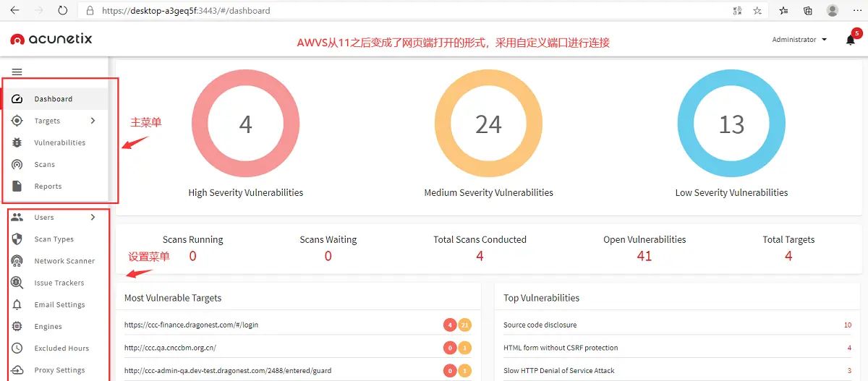Click the Reports document icon
The width and height of the screenshot is (868, 381).
tap(17, 186)
